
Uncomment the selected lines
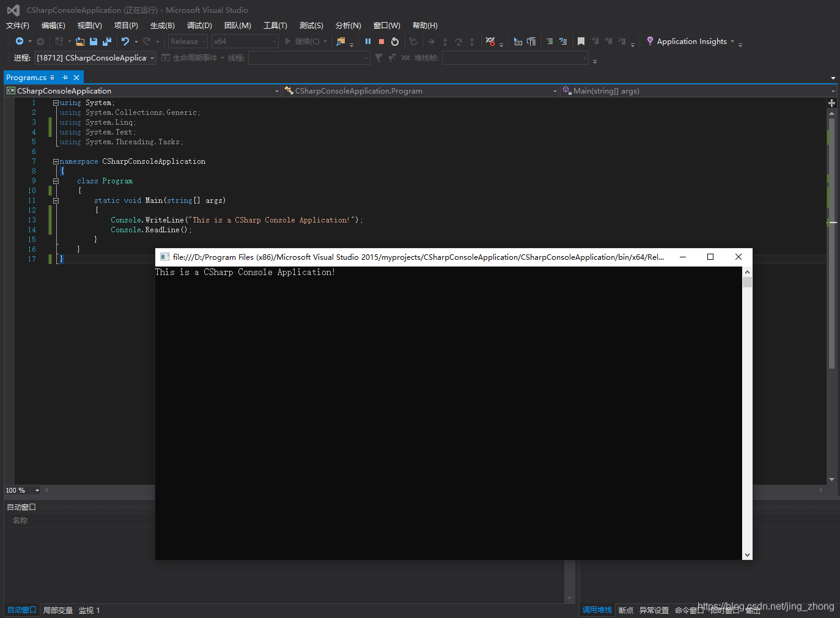(563, 42)
